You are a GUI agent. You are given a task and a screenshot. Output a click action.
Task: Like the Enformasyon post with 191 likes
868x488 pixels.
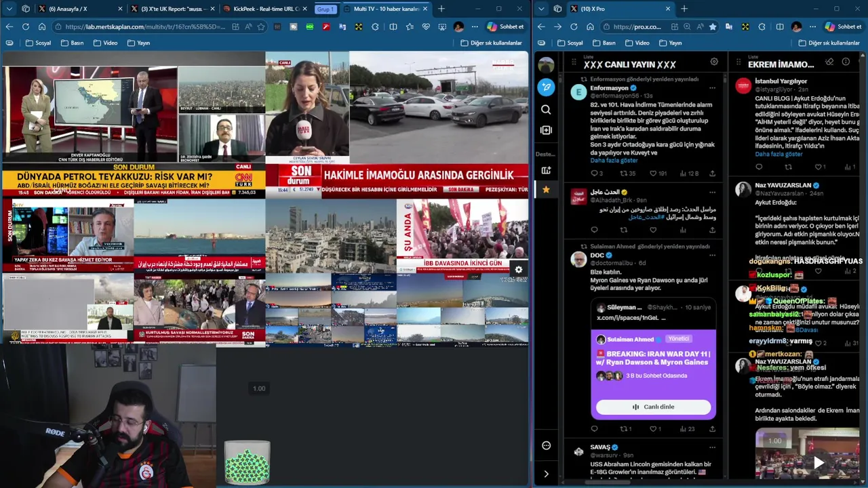tap(653, 174)
